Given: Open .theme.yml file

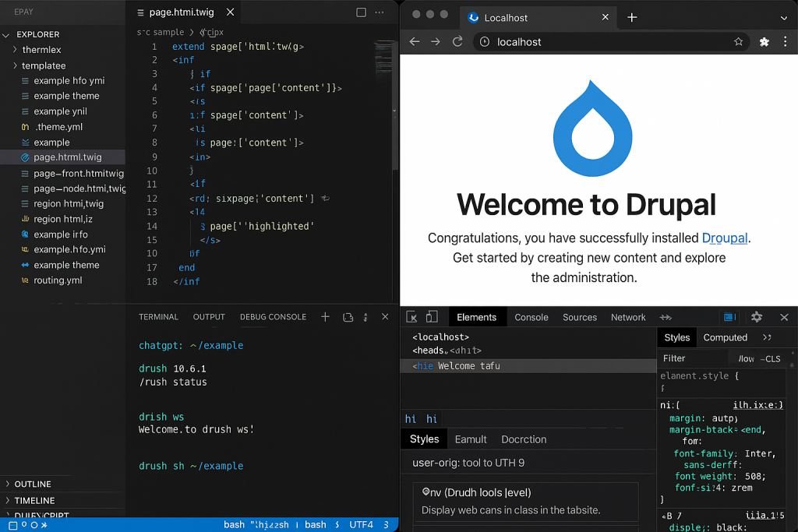Looking at the screenshot, I should (x=58, y=127).
